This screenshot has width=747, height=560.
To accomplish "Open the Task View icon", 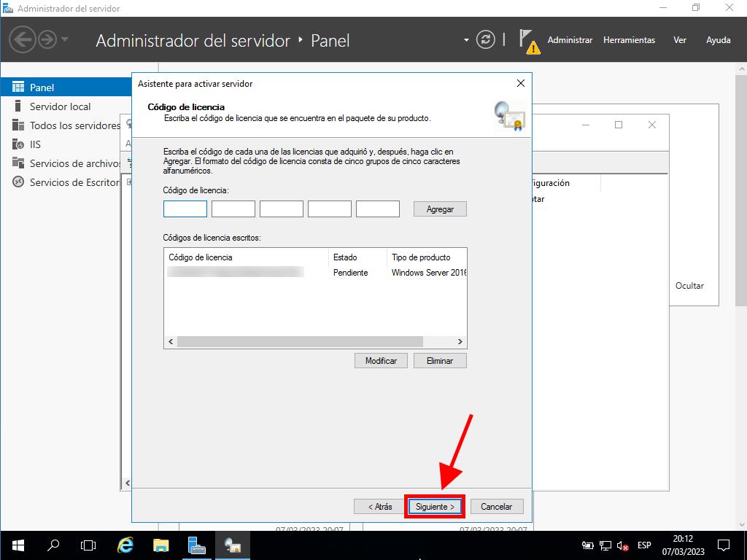I will point(88,545).
